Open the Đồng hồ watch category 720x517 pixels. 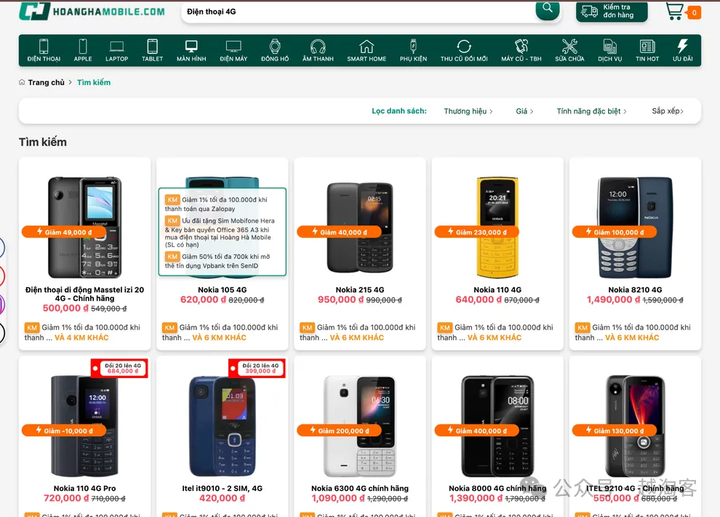275,50
